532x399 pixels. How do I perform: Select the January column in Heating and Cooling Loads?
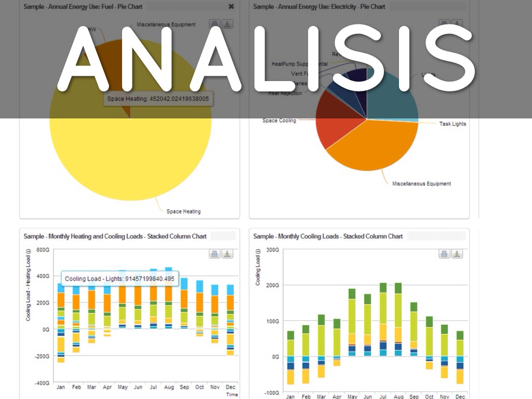[x=61, y=322]
